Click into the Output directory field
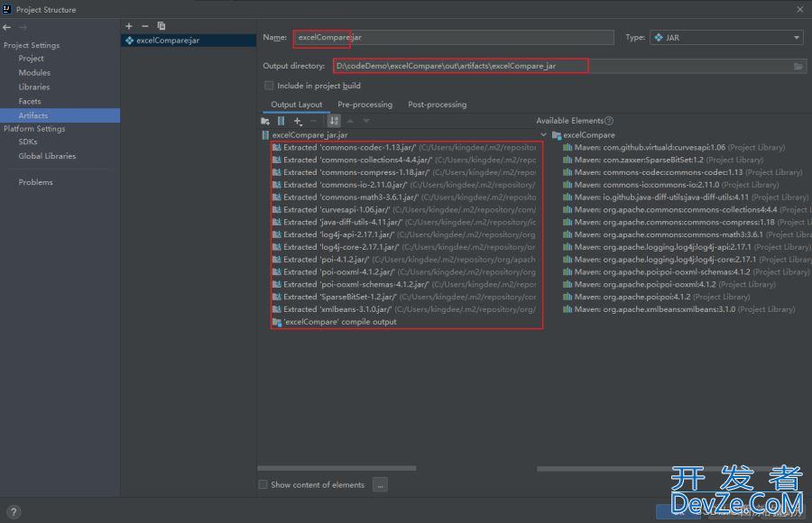Image resolution: width=812 pixels, height=523 pixels. click(x=562, y=67)
